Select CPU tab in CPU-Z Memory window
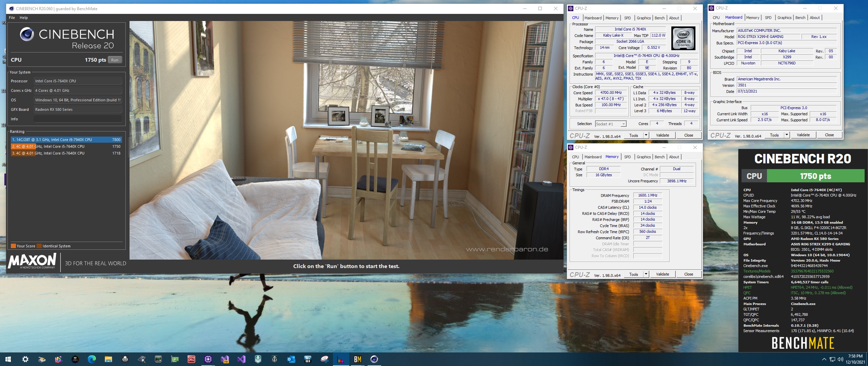The width and height of the screenshot is (868, 366). click(575, 157)
